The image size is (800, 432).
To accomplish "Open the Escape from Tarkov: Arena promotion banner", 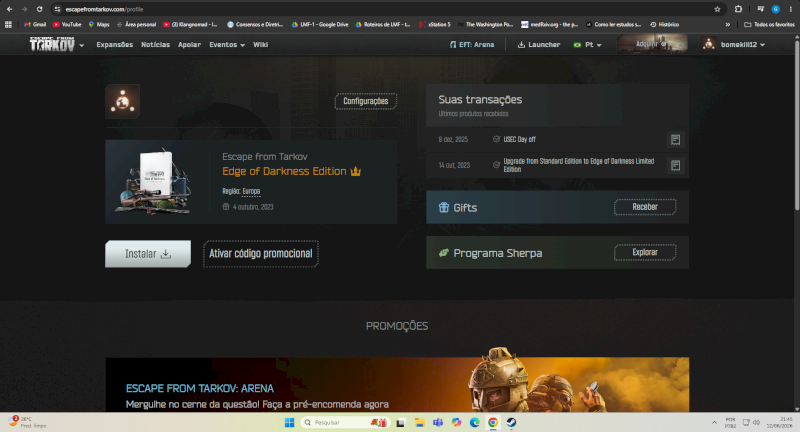I will pyautogui.click(x=397, y=385).
